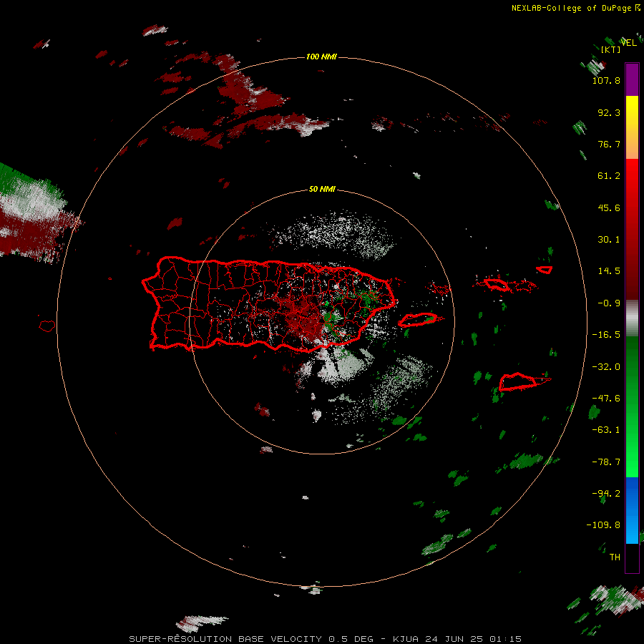Click the Mona Island outline west of Puerto Rico
The width and height of the screenshot is (644, 644).
click(47, 326)
